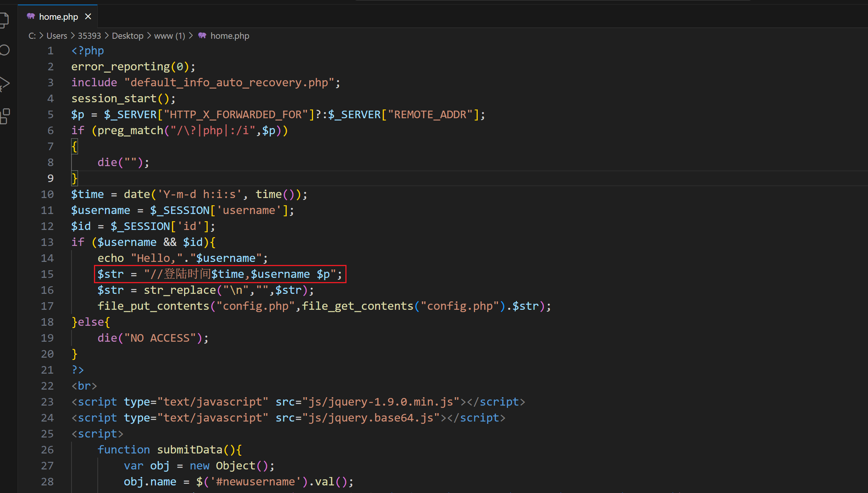Click the "default_info_auto_recovery.php" include string
This screenshot has height=493, width=868.
(229, 82)
